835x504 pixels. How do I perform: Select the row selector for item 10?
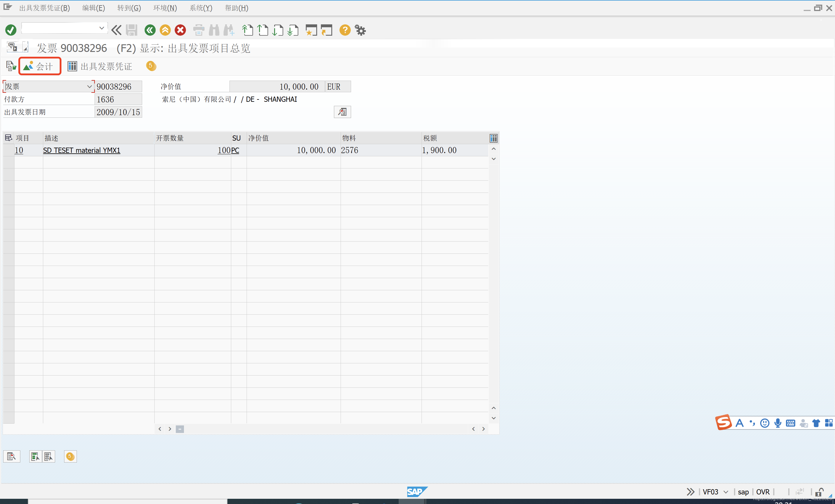coord(8,150)
